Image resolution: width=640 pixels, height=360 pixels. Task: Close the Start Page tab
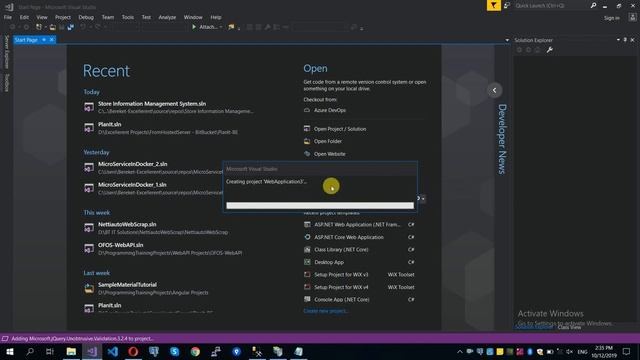point(52,40)
